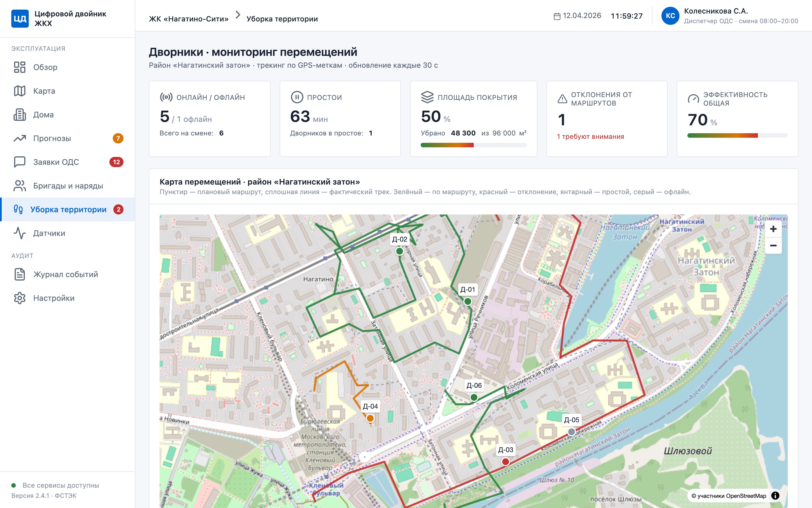The height and width of the screenshot is (508, 812).
Task: Click the Прогнозы trend arrow icon
Action: [x=20, y=138]
